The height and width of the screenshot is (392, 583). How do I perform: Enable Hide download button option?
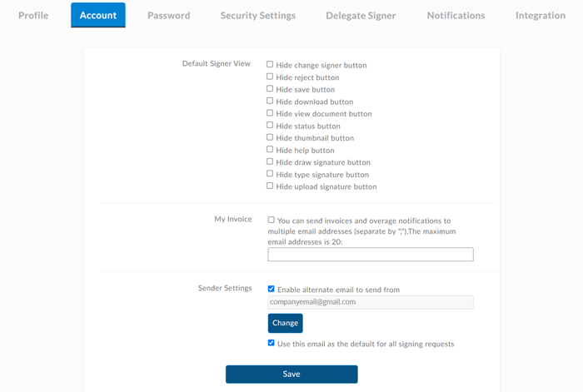[x=270, y=101]
